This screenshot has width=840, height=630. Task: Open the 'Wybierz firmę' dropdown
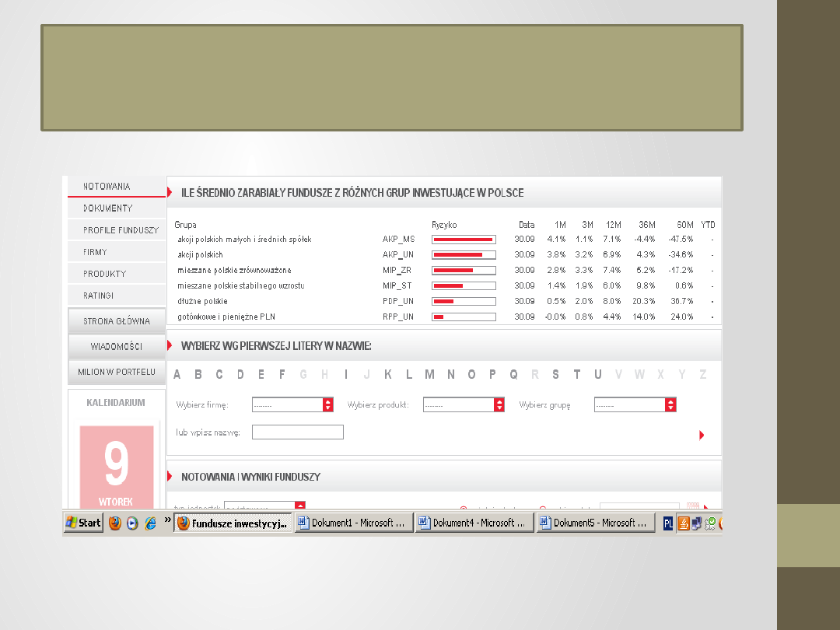click(328, 405)
